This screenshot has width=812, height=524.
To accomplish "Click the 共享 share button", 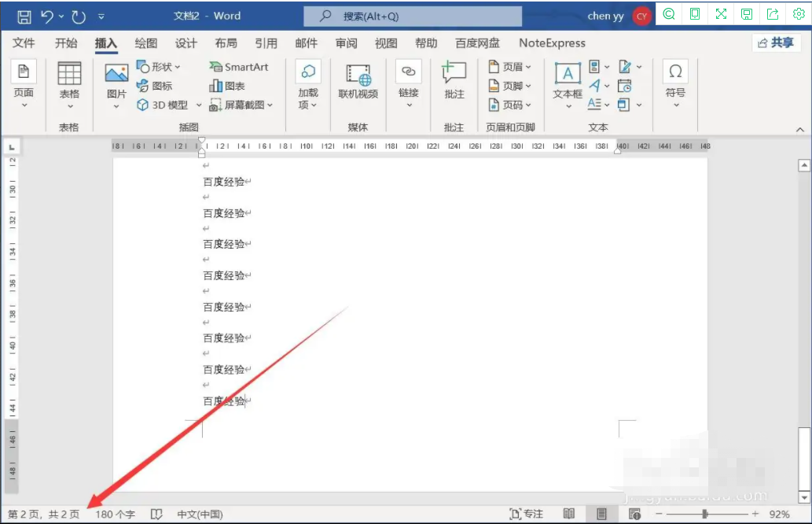I will coord(777,43).
